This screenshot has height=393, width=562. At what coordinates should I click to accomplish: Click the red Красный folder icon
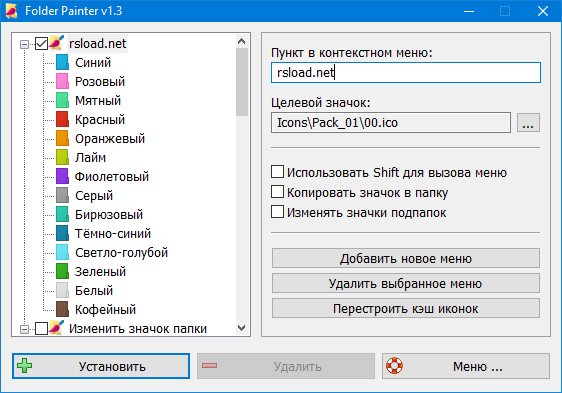pyautogui.click(x=62, y=119)
